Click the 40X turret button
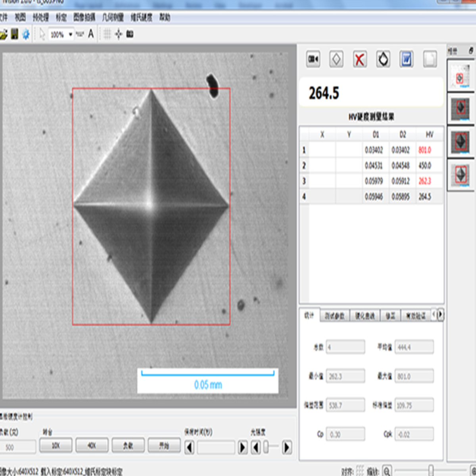 pyautogui.click(x=92, y=446)
